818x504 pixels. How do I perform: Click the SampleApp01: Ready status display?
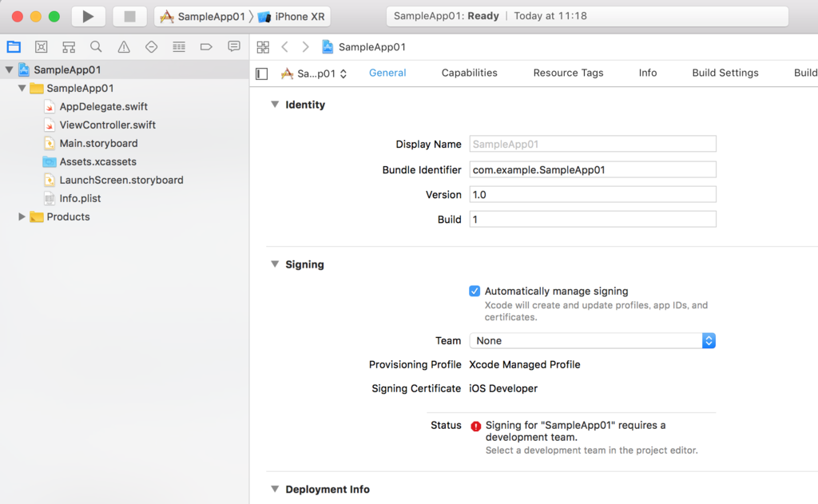(x=587, y=16)
